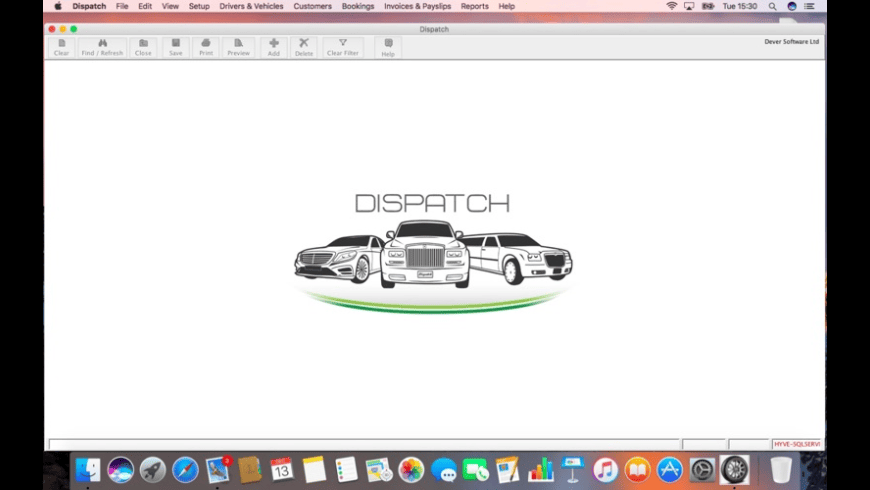Open Finder from the Dock
Screen dimensions: 870x490
(88, 470)
